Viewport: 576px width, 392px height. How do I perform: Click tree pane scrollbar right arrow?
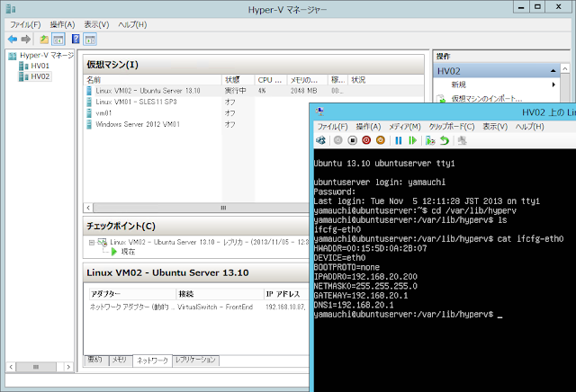click(x=68, y=367)
